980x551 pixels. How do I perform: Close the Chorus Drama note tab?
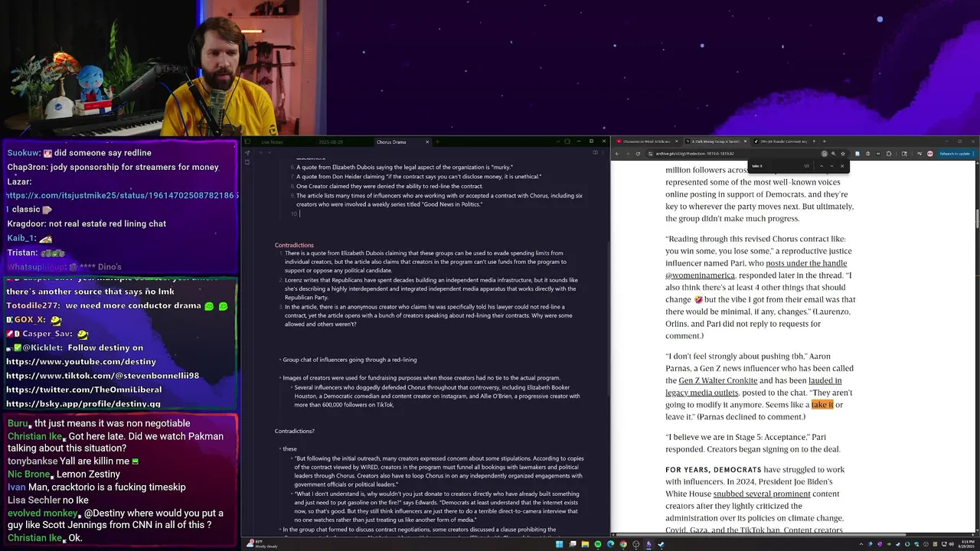click(x=427, y=142)
